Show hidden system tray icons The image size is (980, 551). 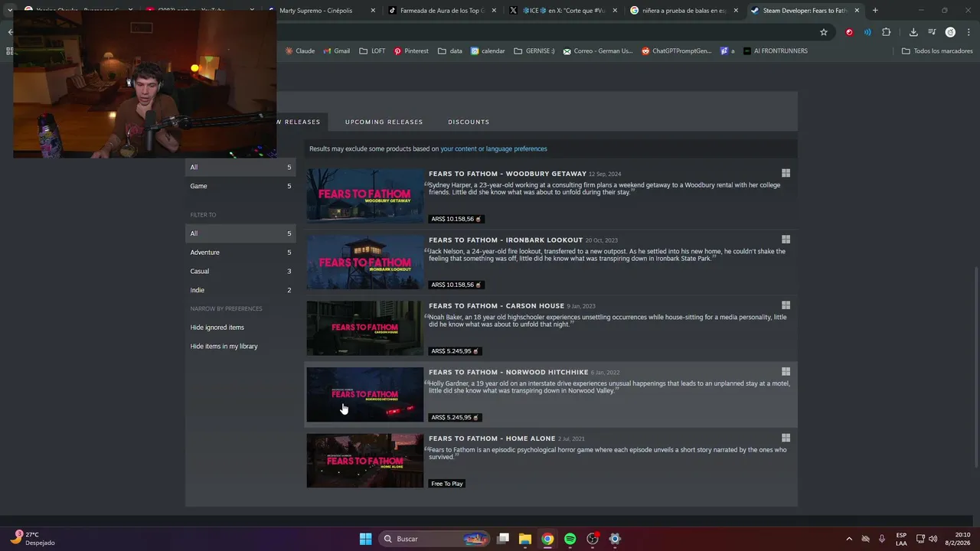point(848,539)
